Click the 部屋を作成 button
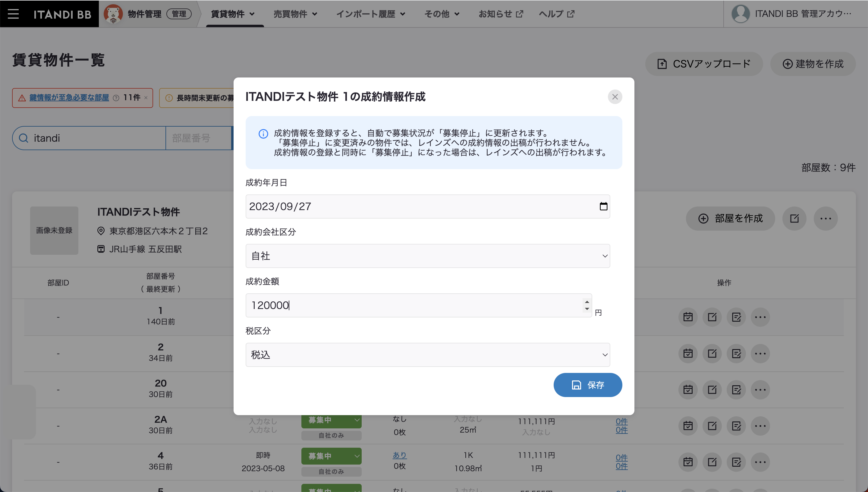The height and width of the screenshot is (492, 868). point(730,219)
